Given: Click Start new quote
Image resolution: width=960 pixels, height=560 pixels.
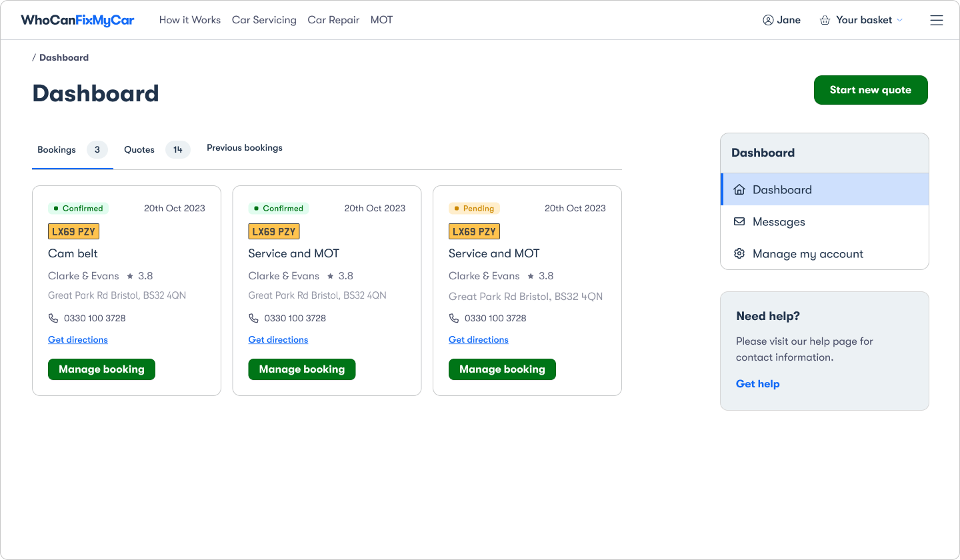Looking at the screenshot, I should pos(871,90).
